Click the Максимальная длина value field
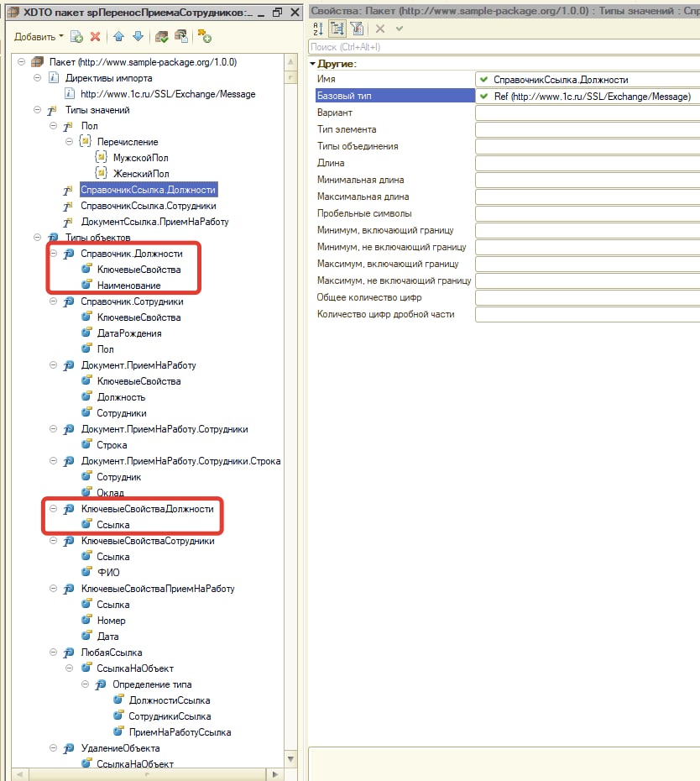 (588, 197)
